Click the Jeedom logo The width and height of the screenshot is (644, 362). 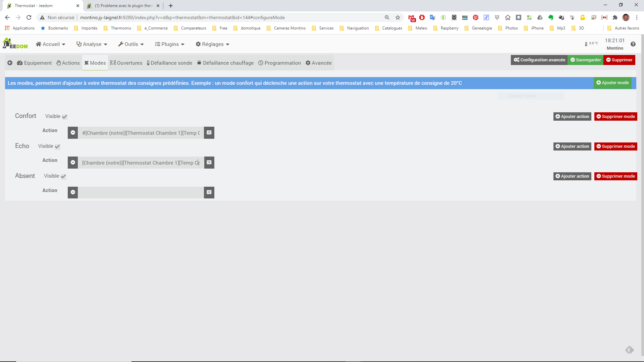coord(15,44)
